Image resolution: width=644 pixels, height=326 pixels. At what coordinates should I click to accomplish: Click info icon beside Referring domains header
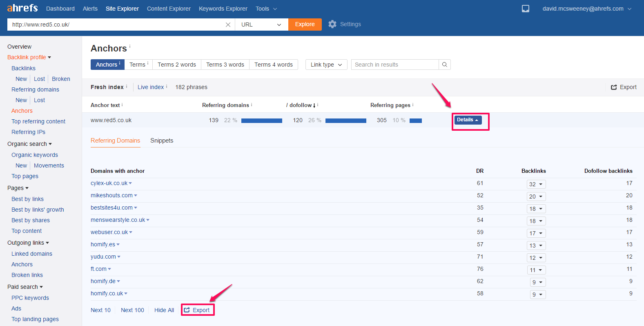(252, 105)
